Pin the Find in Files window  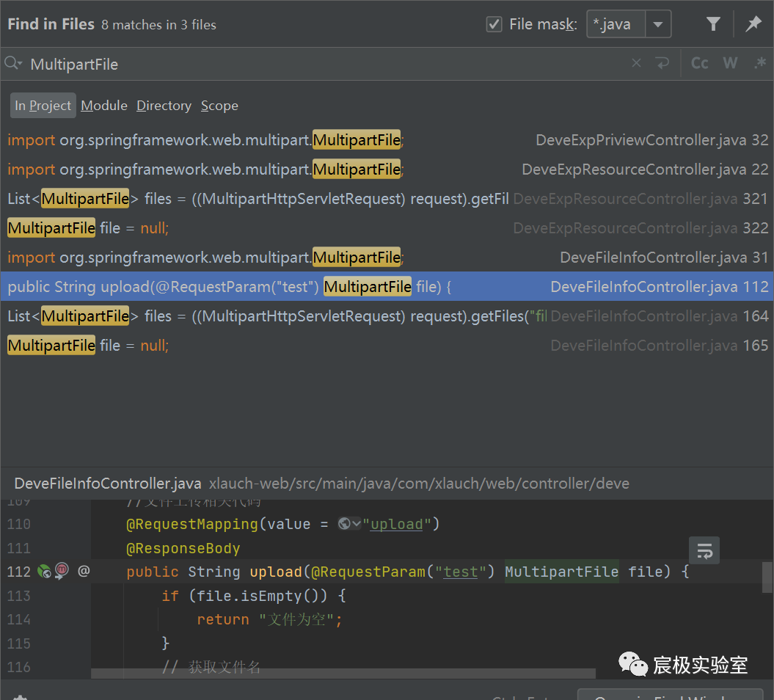pyautogui.click(x=753, y=24)
